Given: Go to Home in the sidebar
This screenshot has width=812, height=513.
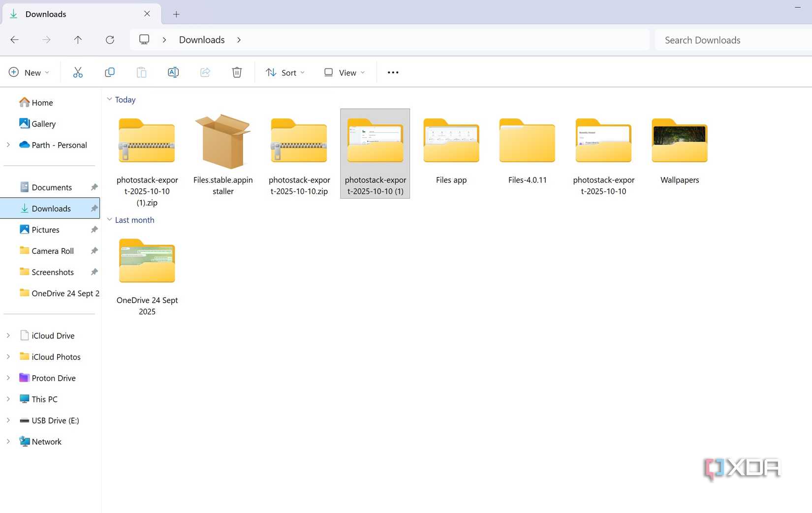Looking at the screenshot, I should 42,102.
